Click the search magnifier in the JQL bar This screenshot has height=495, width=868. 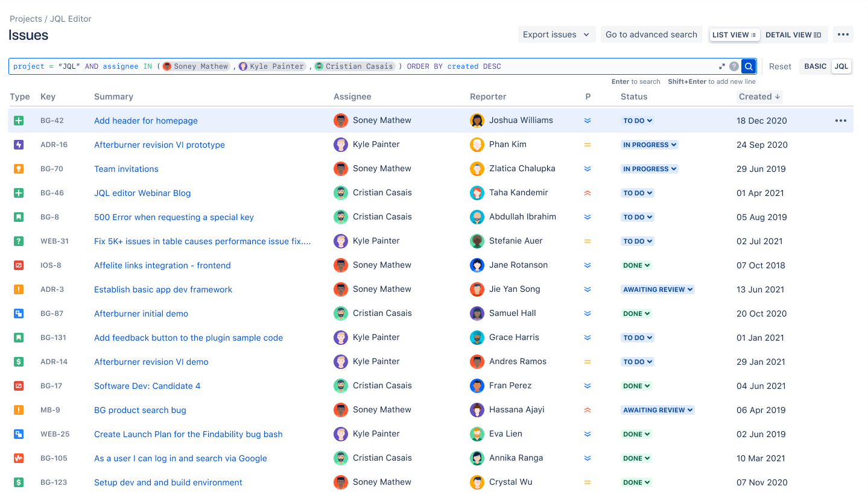(x=748, y=66)
